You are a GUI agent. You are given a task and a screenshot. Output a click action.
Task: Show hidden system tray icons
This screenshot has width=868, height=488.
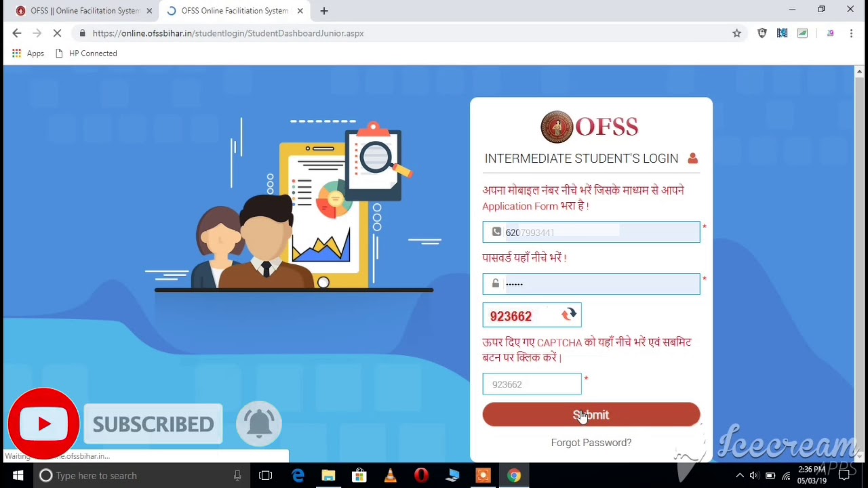[740, 476]
